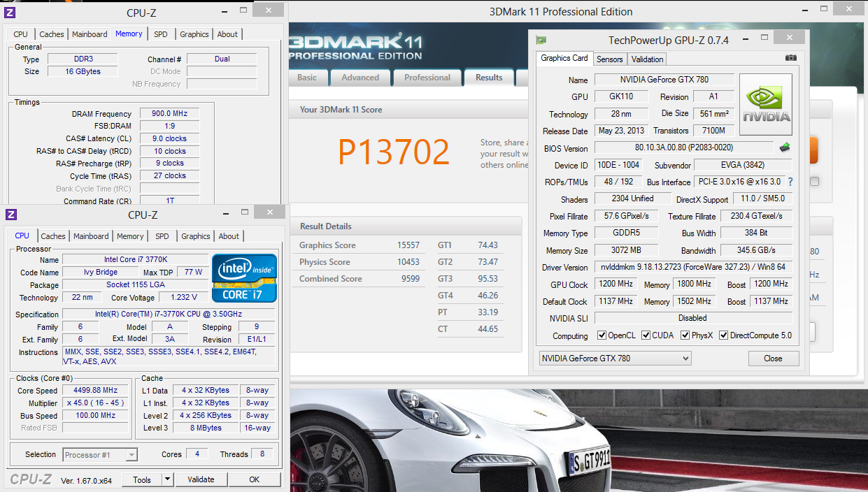The image size is (868, 492).
Task: Click the P13702 score text
Action: pos(394,152)
